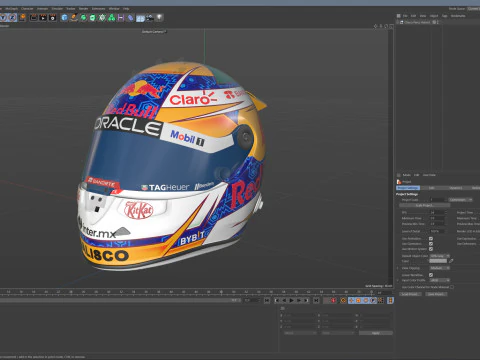Click the Render View clapperboard icon
Screen dimensions: 480x360
click(34, 17)
